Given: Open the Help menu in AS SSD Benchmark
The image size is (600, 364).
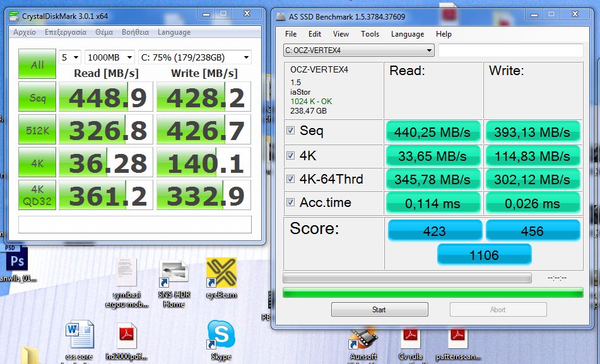Looking at the screenshot, I should click(444, 34).
